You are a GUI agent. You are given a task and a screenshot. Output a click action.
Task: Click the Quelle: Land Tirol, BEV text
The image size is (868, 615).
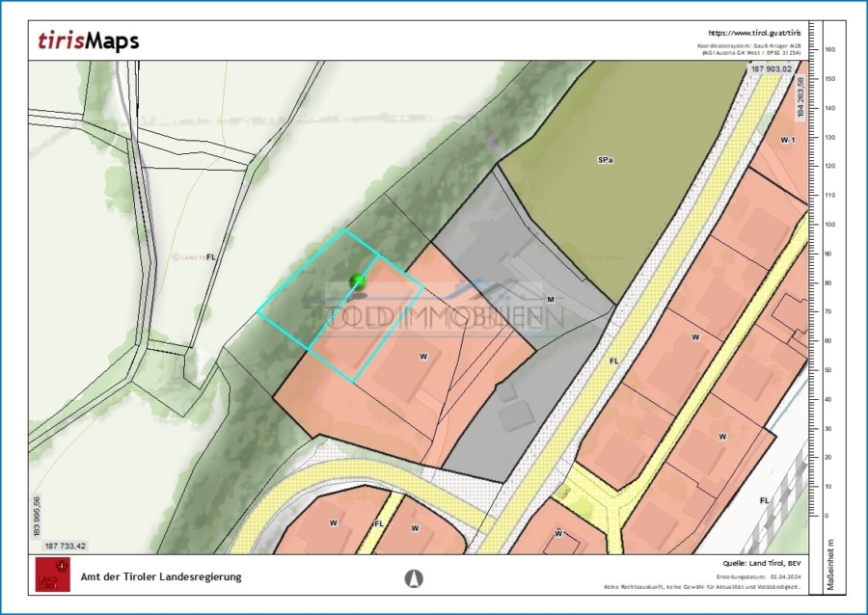click(x=762, y=564)
